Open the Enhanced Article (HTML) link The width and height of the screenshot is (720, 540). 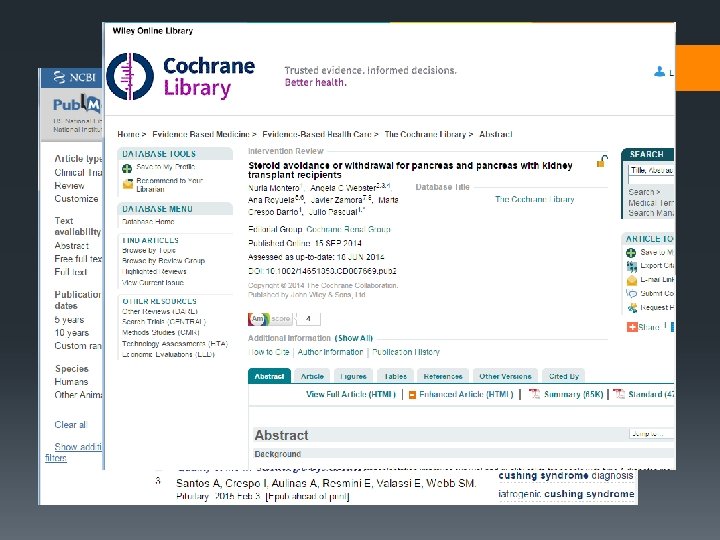click(466, 394)
